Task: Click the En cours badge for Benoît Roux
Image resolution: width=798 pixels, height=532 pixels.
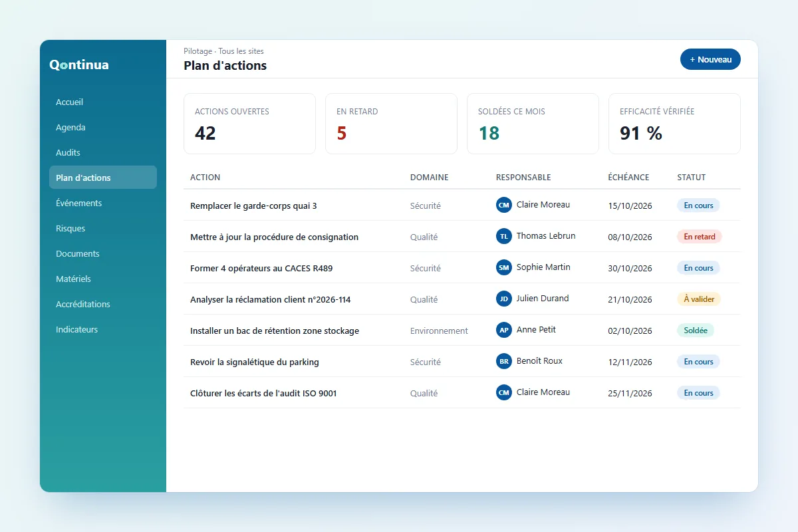Action: (698, 362)
